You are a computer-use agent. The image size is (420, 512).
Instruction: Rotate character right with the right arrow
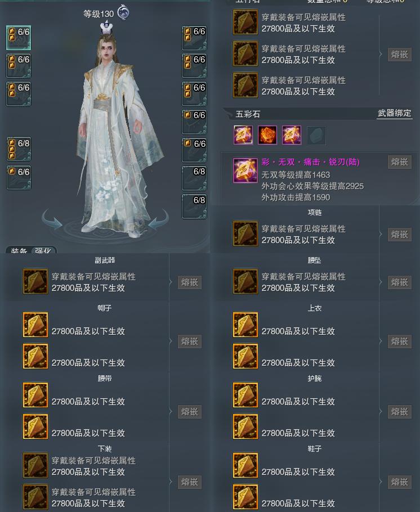pyautogui.click(x=158, y=219)
